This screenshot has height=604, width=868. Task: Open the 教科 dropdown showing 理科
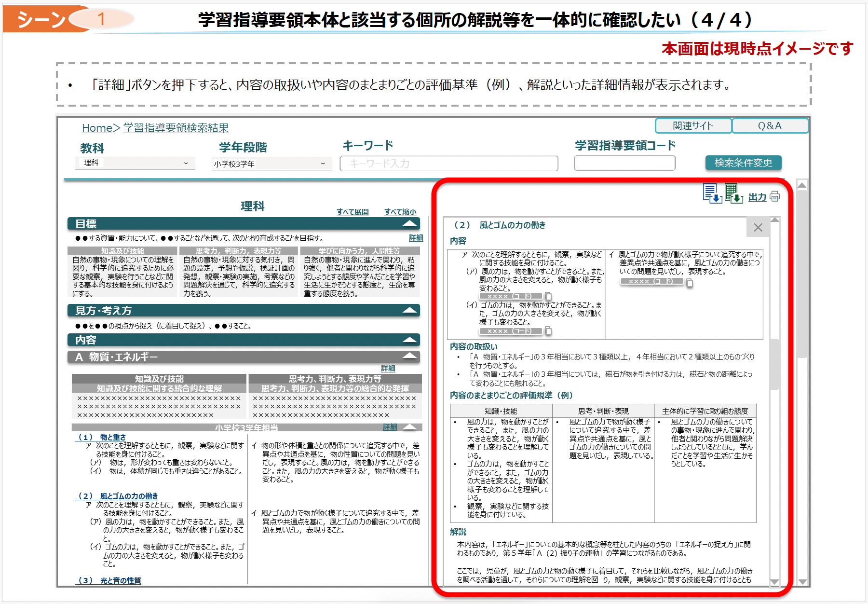pos(135,163)
